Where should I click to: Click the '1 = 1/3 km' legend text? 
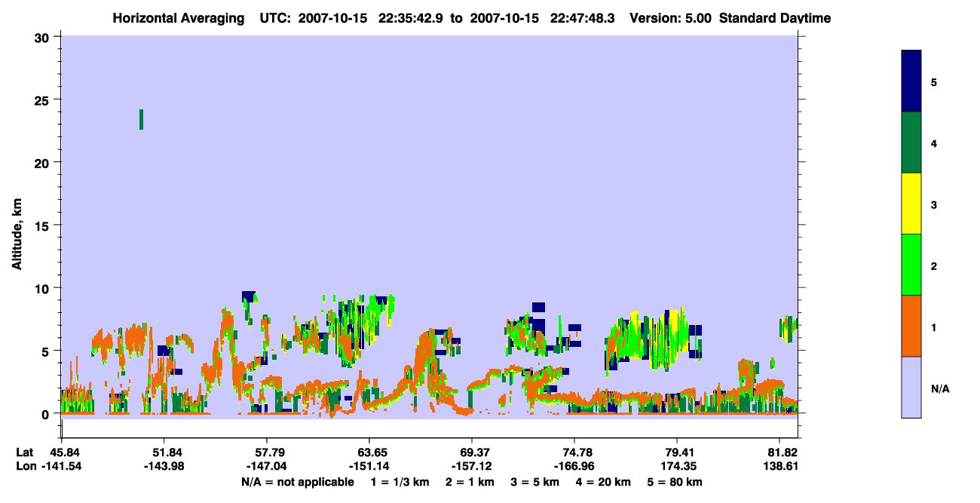tap(402, 482)
